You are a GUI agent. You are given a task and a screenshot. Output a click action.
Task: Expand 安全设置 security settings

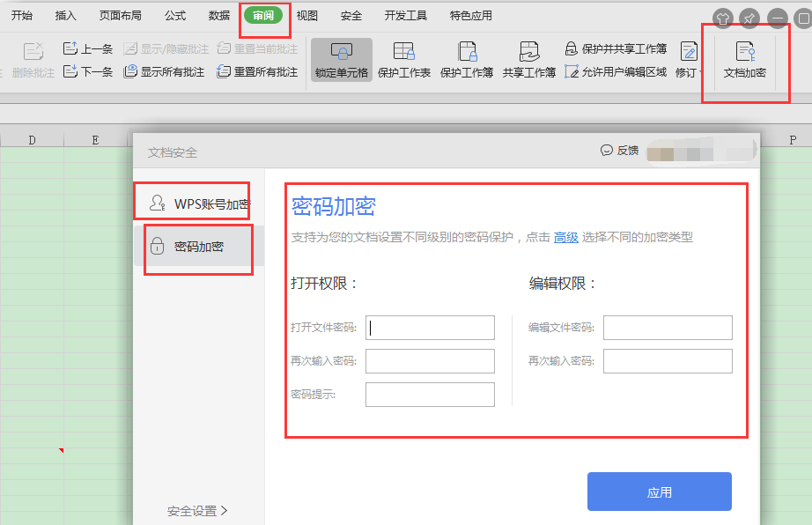pos(198,510)
